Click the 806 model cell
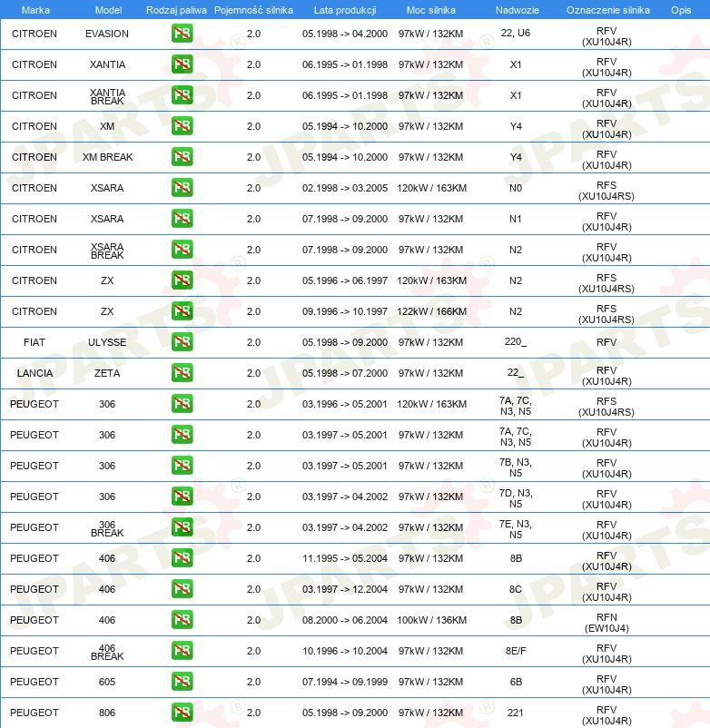710x728 pixels. pyautogui.click(x=107, y=713)
